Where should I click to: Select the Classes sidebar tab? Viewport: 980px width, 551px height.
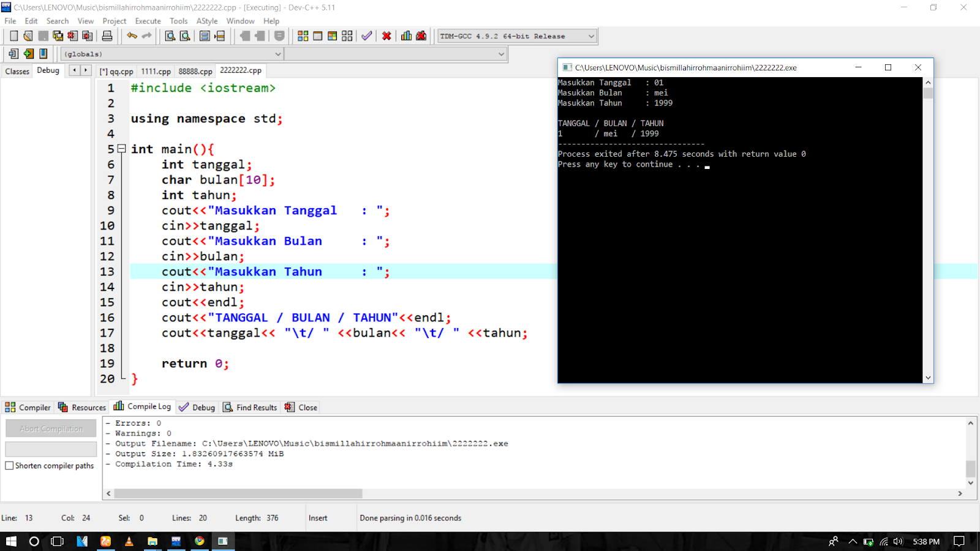tap(17, 72)
